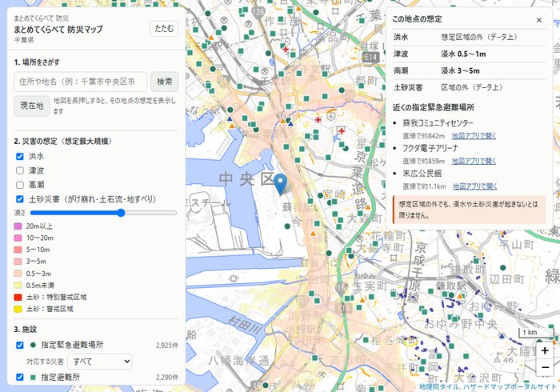Enable the 津波 tsunami layer checkbox

(20, 170)
